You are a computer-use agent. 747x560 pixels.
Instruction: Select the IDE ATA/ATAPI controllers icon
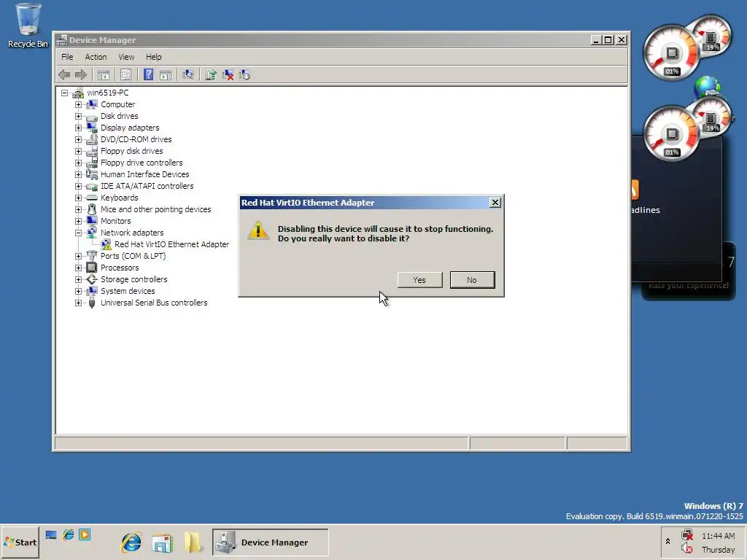[92, 186]
